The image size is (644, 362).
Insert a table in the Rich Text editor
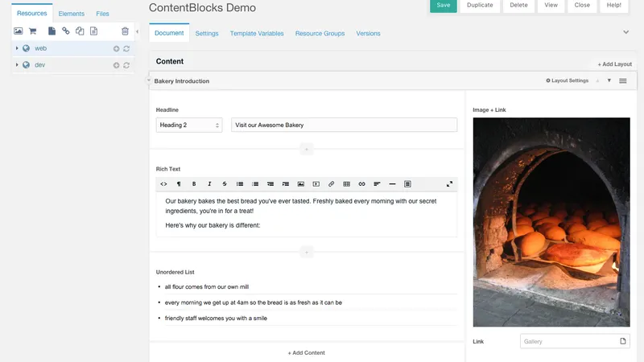(347, 184)
